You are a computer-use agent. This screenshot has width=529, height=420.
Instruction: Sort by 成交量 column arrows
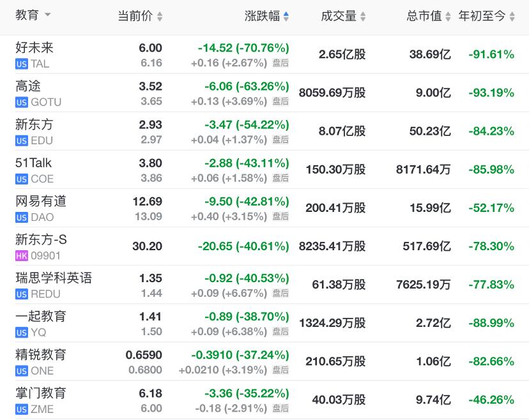click(x=363, y=17)
